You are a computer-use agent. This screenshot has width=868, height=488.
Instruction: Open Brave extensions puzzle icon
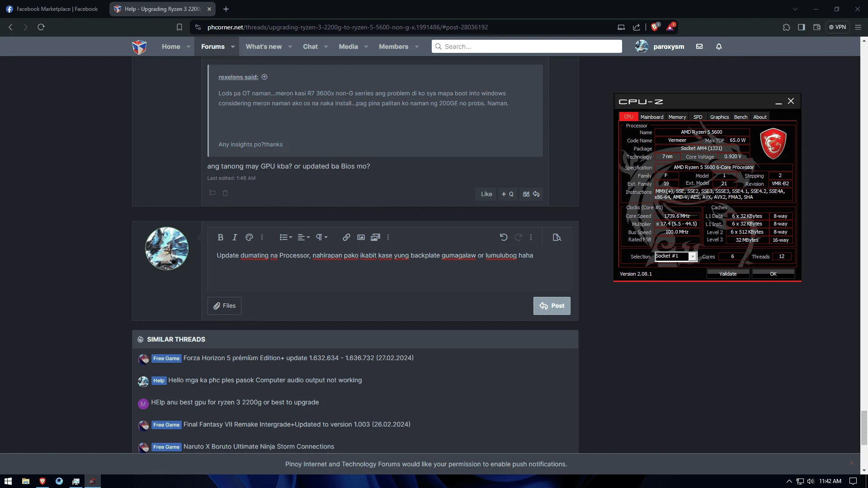tap(786, 27)
